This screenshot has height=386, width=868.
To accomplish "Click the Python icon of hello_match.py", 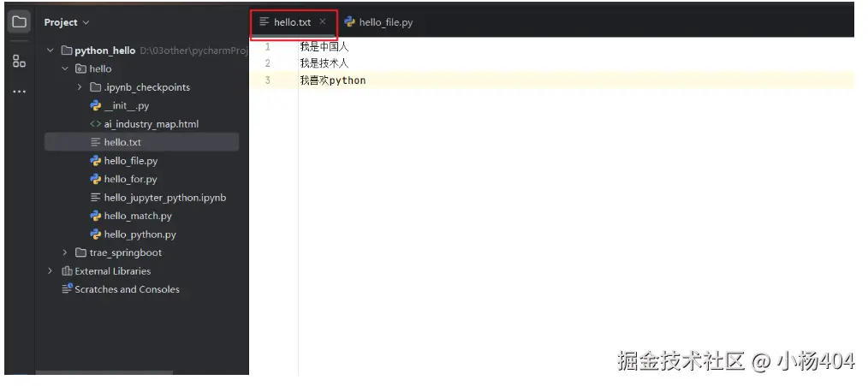I will (95, 216).
